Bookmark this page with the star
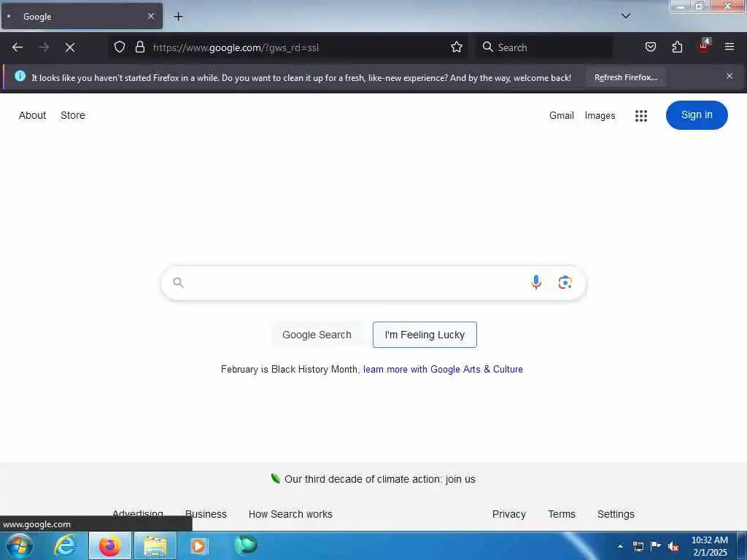The image size is (747, 560). click(x=457, y=47)
